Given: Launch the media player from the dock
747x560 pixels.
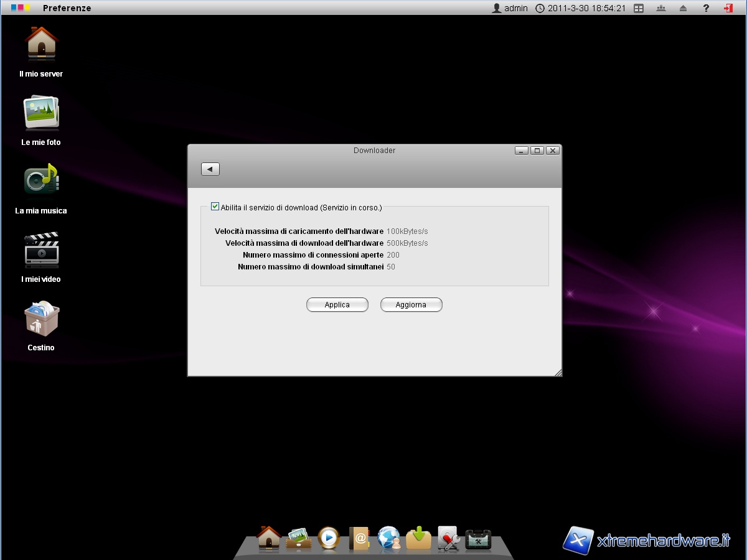Looking at the screenshot, I should 329,538.
